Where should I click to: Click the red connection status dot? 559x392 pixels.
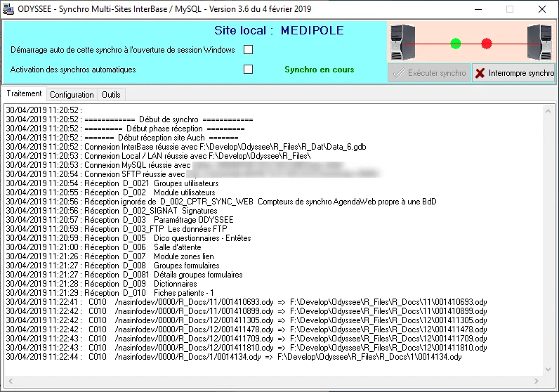pos(487,44)
